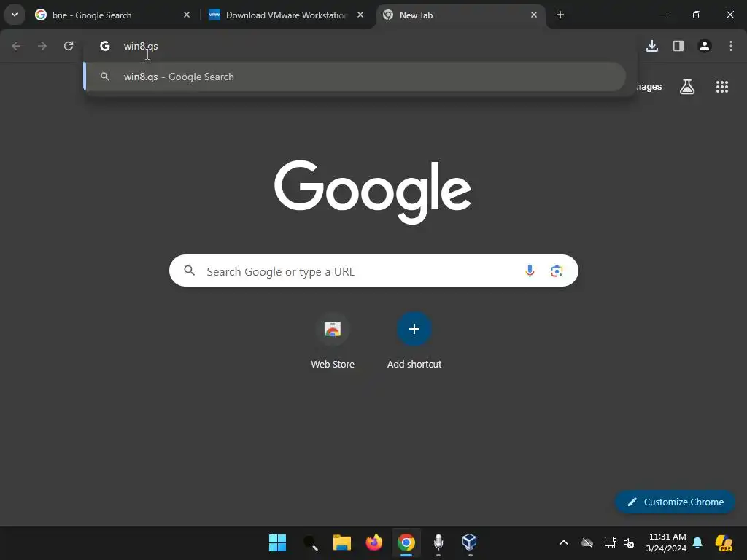Viewport: 747px width, 560px height.
Task: Open File Explorer from the taskbar
Action: pos(341,542)
